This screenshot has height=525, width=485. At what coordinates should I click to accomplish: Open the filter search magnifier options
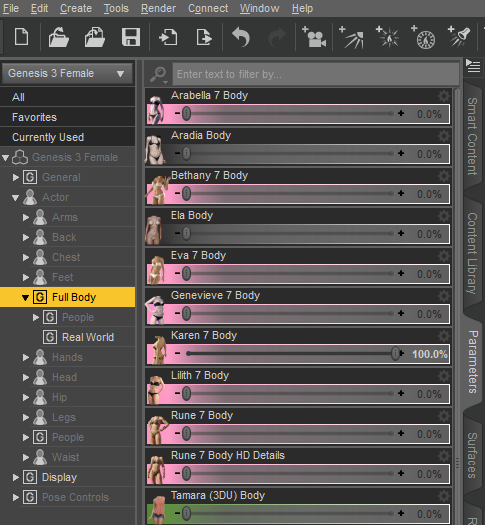click(159, 74)
